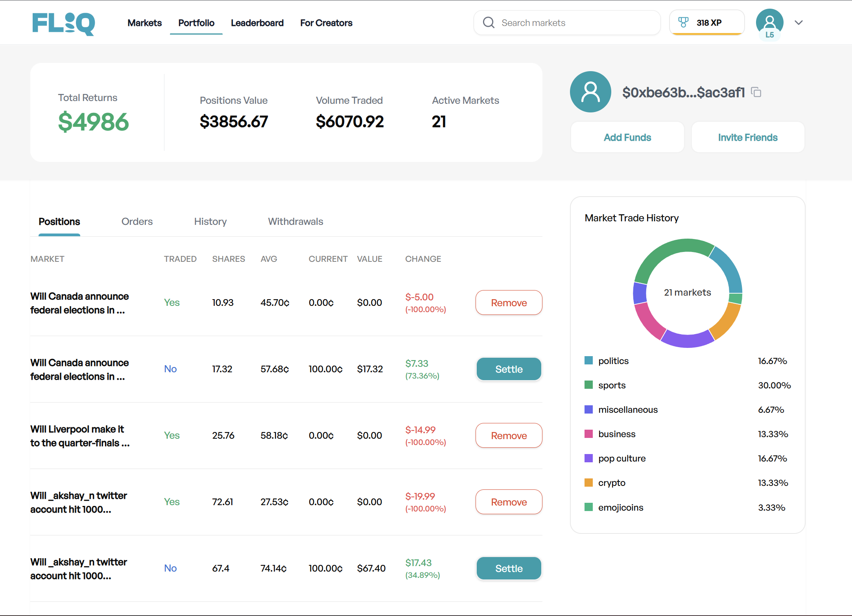Expand the account dropdown chevron
This screenshot has height=616, width=852.
coord(799,23)
